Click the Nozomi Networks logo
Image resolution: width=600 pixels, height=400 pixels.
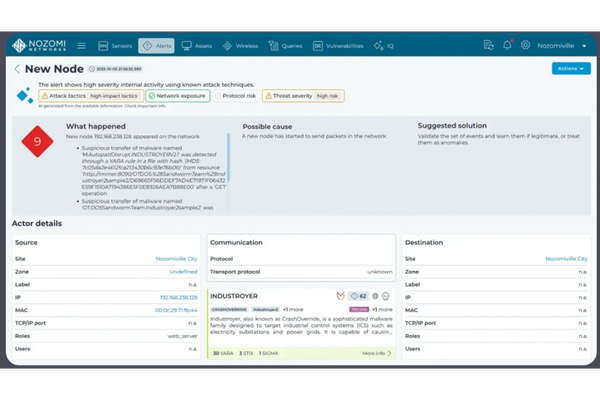[x=38, y=46]
